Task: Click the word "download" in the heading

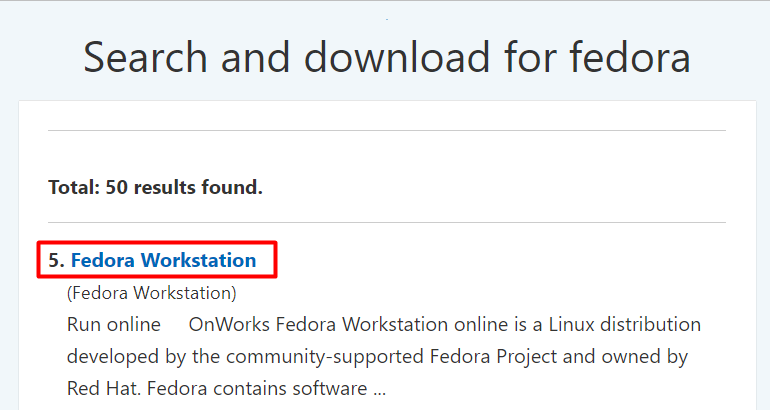Action: point(397,57)
